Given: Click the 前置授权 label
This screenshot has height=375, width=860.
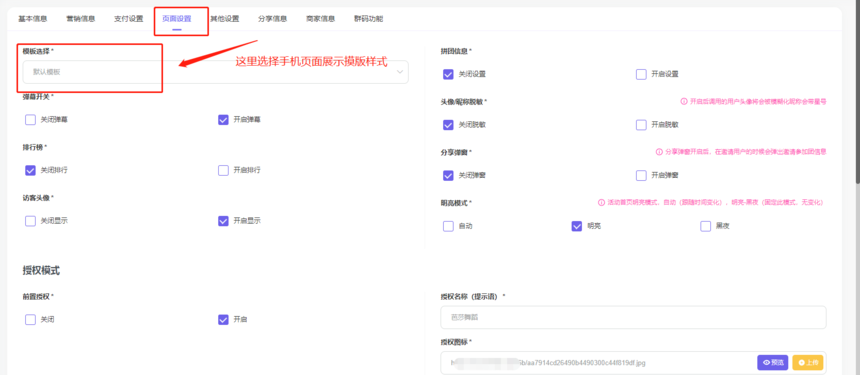Looking at the screenshot, I should pyautogui.click(x=38, y=296).
